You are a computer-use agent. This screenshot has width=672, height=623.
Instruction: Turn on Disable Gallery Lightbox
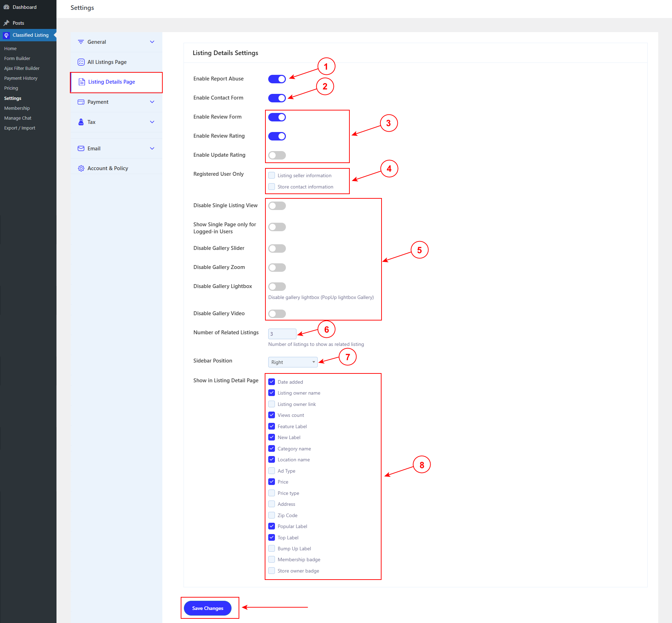point(277,287)
